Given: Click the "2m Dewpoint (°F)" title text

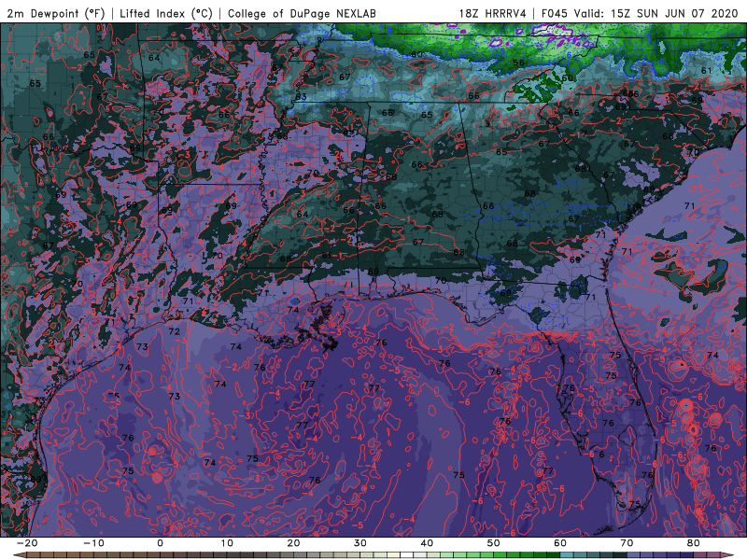Looking at the screenshot, I should tap(56, 13).
